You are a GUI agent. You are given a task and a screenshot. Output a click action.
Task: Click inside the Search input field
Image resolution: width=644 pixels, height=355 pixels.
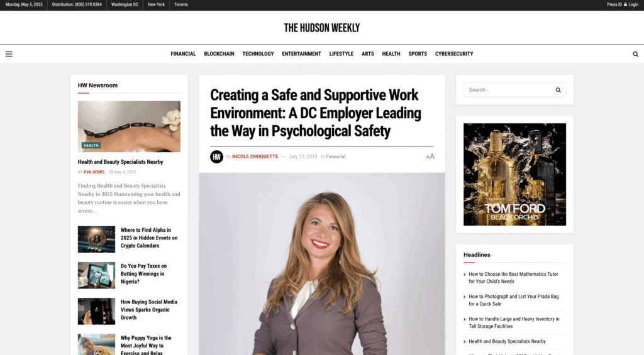pyautogui.click(x=508, y=90)
